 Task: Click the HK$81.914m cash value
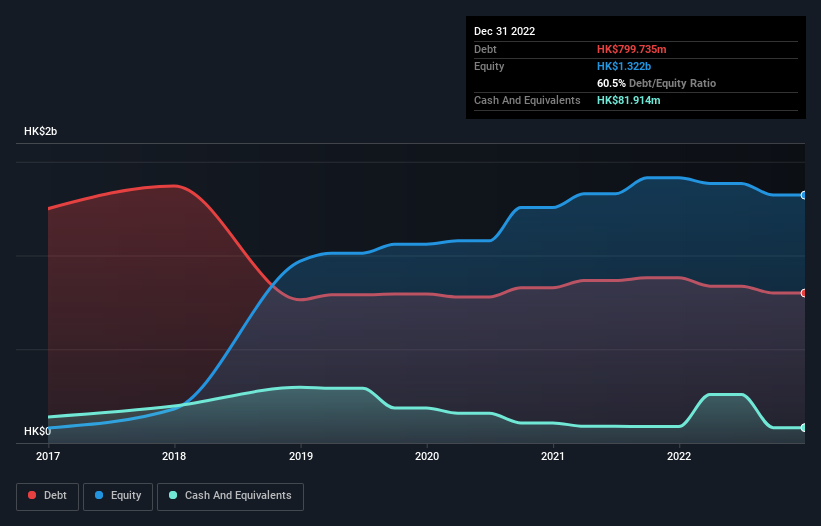(x=628, y=100)
